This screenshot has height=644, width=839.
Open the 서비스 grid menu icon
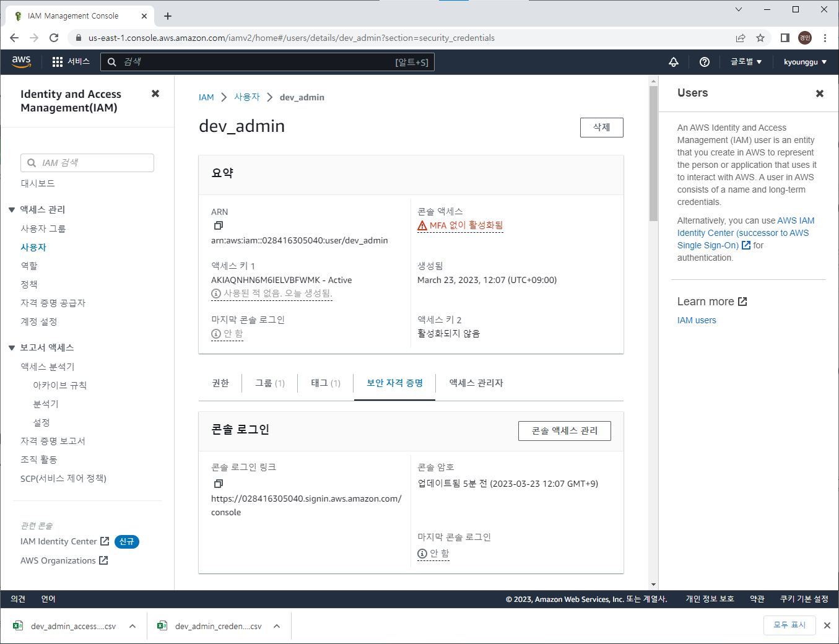coord(58,62)
